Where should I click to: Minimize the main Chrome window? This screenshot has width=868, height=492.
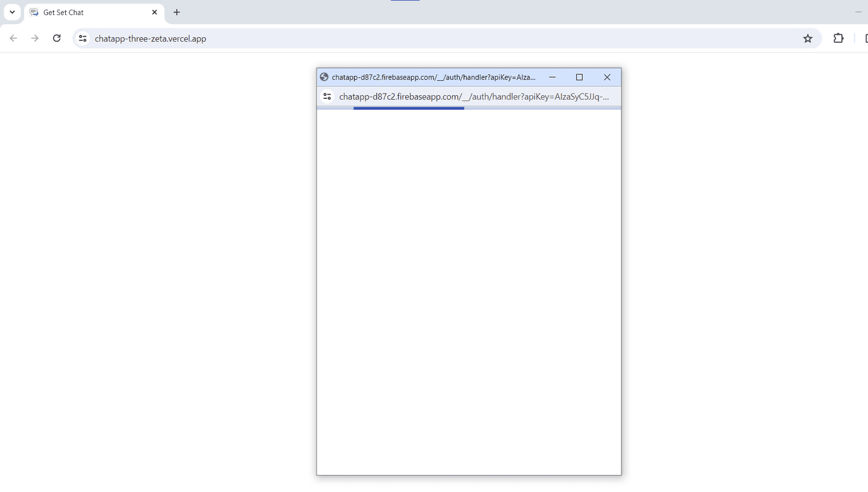[x=858, y=12]
